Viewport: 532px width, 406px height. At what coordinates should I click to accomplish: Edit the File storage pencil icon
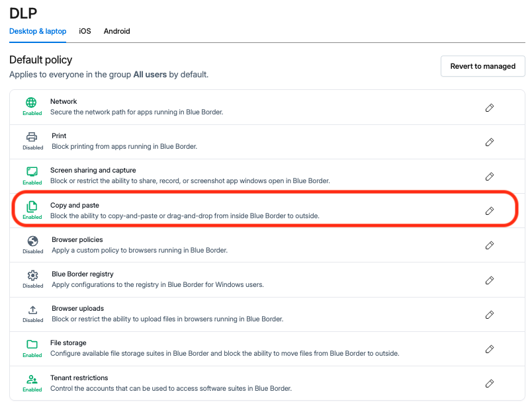[x=489, y=349]
